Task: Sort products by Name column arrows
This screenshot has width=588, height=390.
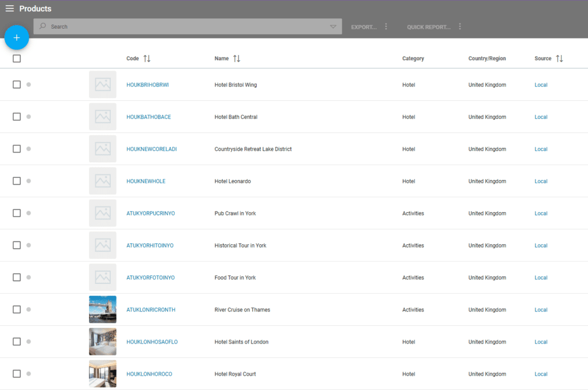Action: click(x=237, y=58)
